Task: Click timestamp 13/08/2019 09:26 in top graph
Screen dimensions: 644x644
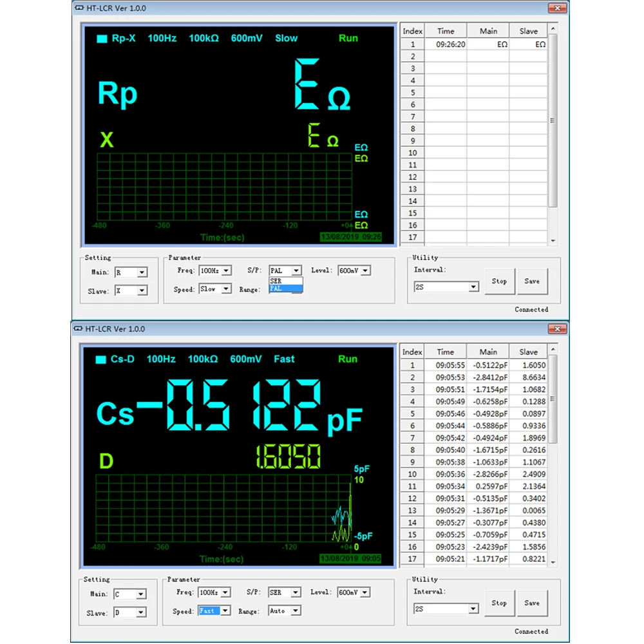Action: coord(351,237)
